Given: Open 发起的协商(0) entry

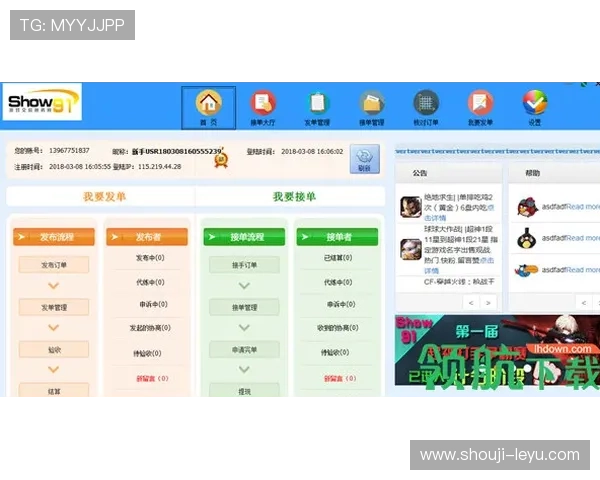Looking at the screenshot, I should point(150,328).
